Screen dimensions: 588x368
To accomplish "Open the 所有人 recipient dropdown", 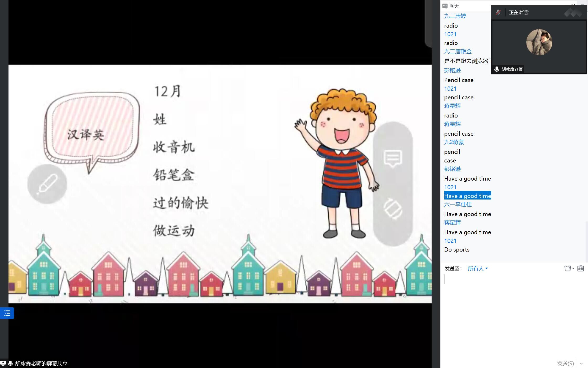I will click(477, 268).
